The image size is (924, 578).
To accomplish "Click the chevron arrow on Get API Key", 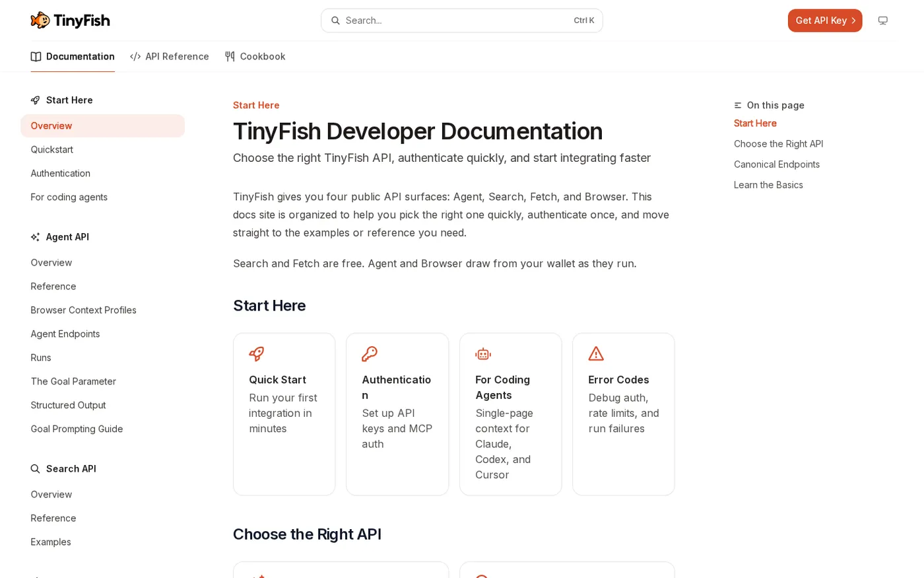I will (853, 20).
